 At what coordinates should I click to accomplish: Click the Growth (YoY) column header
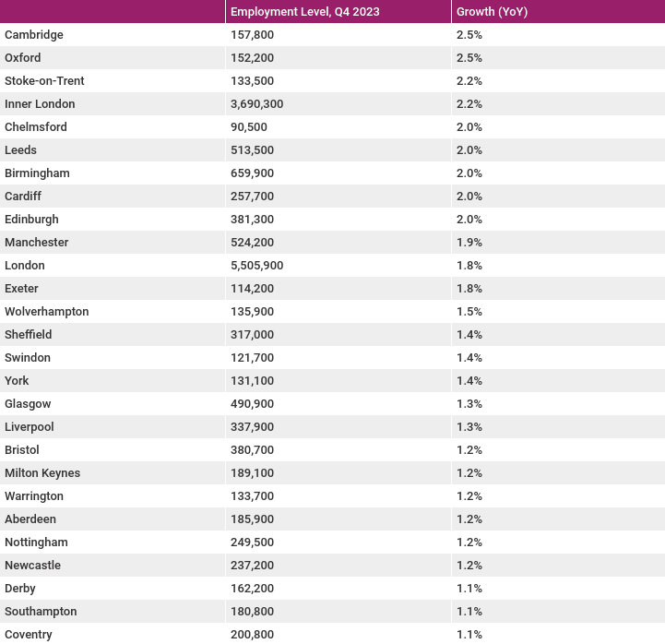pos(492,11)
